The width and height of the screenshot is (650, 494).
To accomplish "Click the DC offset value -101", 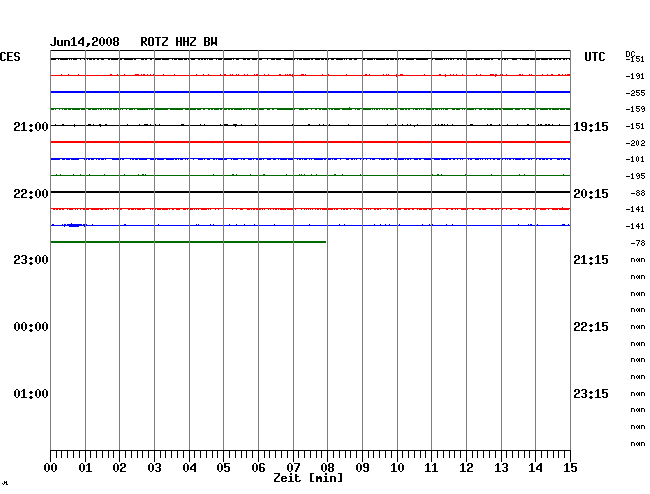I will [635, 160].
